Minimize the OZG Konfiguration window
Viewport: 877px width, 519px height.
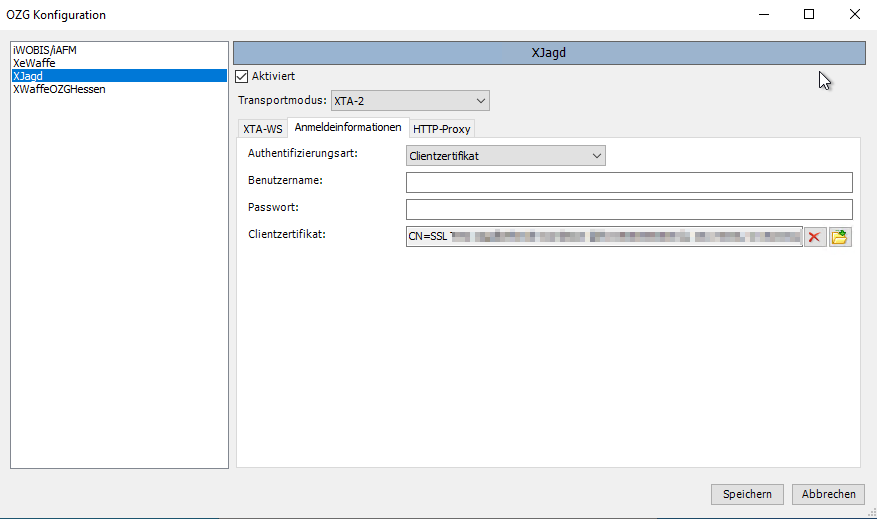pos(763,15)
